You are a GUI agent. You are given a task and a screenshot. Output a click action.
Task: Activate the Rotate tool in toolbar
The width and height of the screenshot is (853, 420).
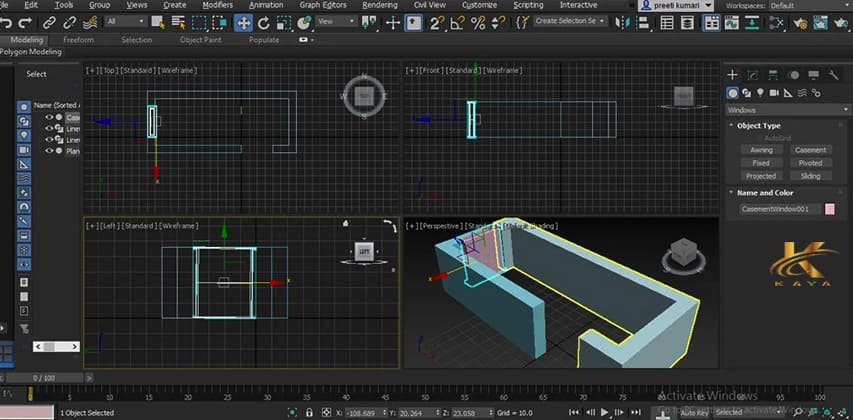[x=264, y=22]
